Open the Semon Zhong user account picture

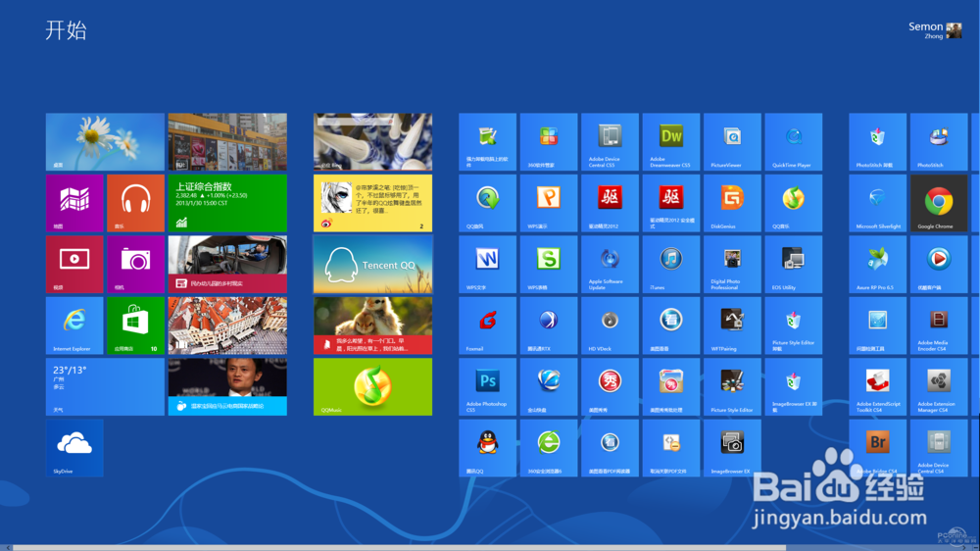point(954,30)
